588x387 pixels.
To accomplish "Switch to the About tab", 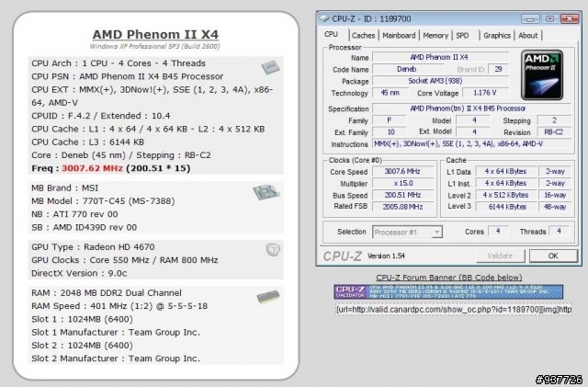I will [x=528, y=36].
